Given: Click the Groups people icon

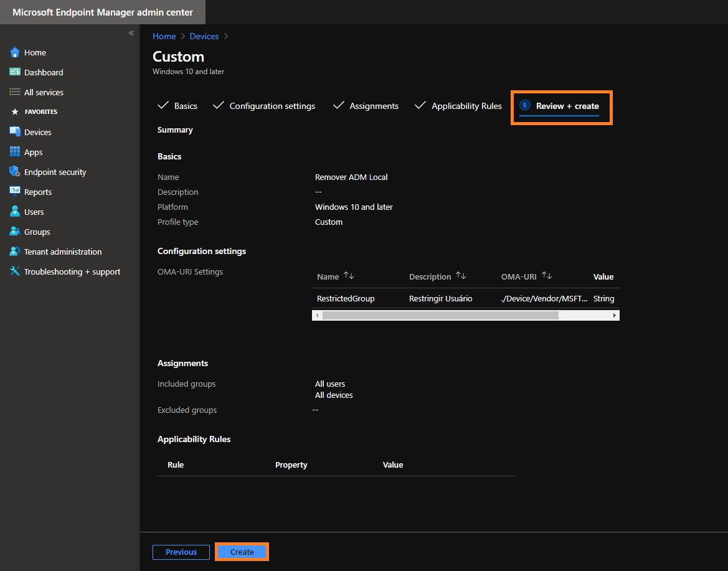Looking at the screenshot, I should tap(15, 231).
